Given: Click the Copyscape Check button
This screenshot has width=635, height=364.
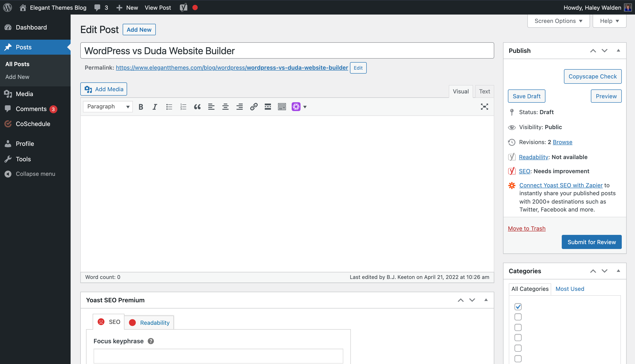Looking at the screenshot, I should point(592,76).
